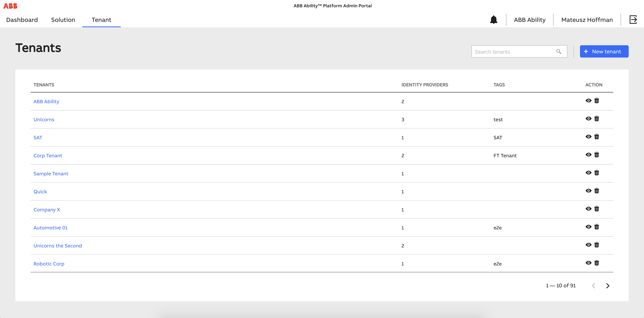644x318 pixels.
Task: View Company X via eye icon
Action: (588, 209)
